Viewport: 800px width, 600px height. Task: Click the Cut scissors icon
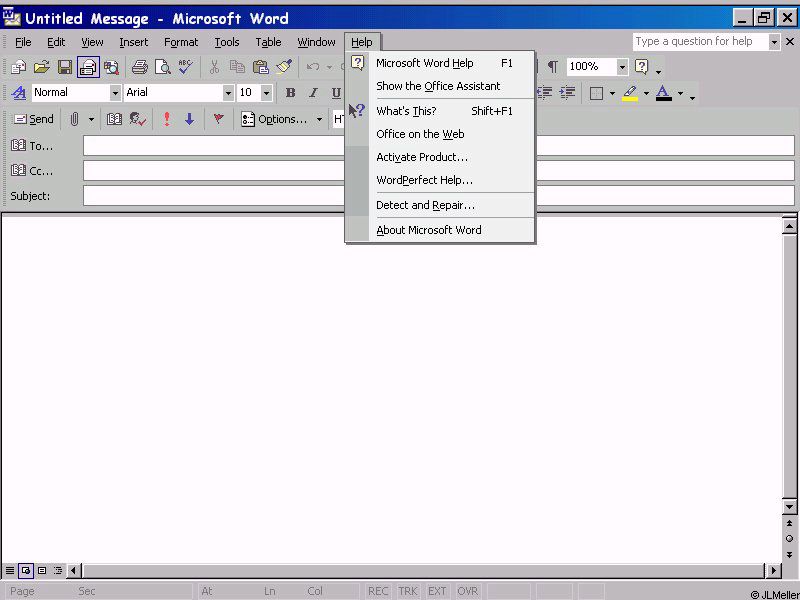point(214,67)
